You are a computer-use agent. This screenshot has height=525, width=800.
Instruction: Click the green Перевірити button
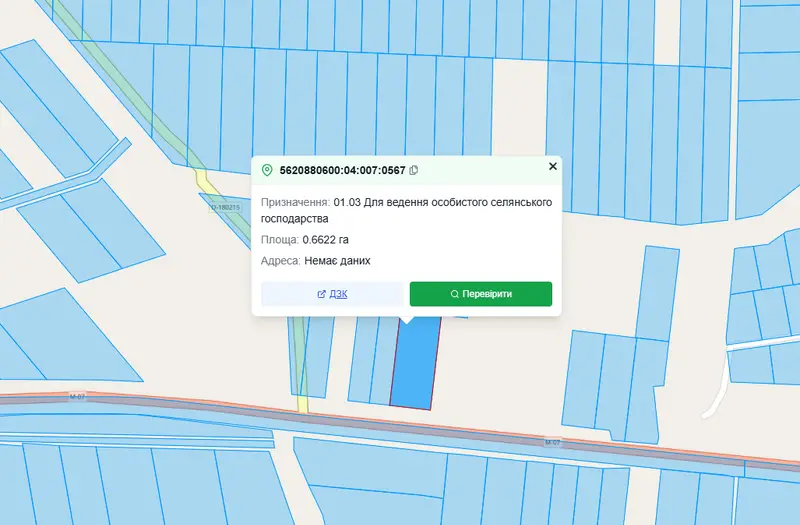click(481, 294)
